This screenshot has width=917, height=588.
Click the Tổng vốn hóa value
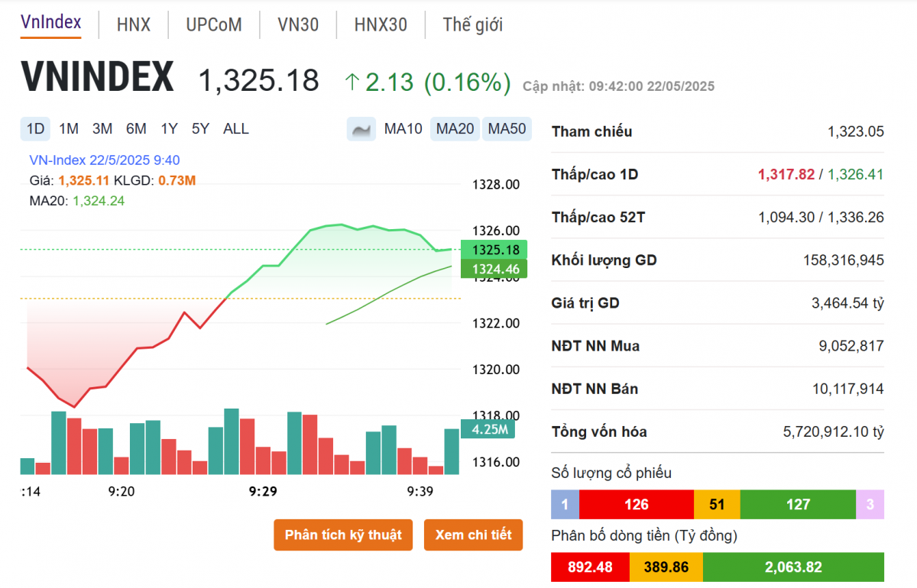(834, 431)
